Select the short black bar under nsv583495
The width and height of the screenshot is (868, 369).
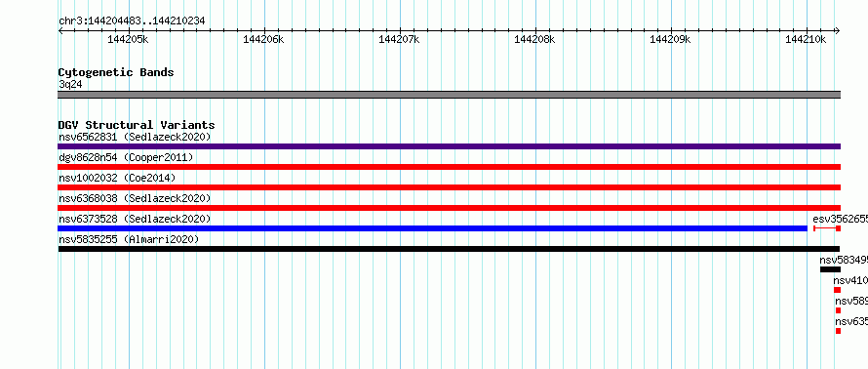(830, 269)
